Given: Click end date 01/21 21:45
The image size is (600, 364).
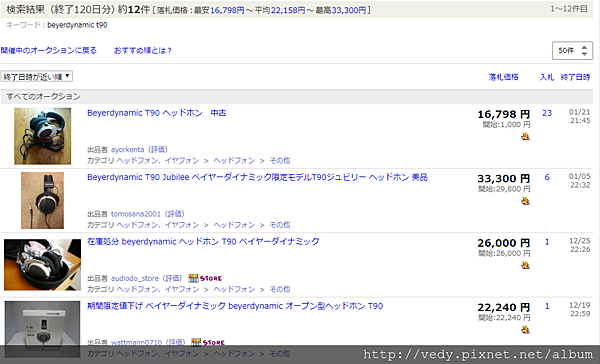Looking at the screenshot, I should [x=580, y=116].
